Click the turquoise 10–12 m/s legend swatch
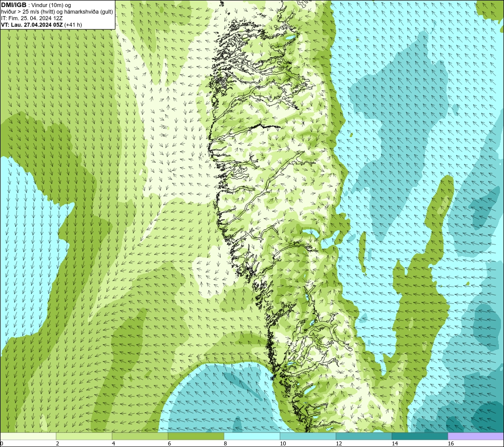Image resolution: width=504 pixels, height=447 pixels. point(307,436)
